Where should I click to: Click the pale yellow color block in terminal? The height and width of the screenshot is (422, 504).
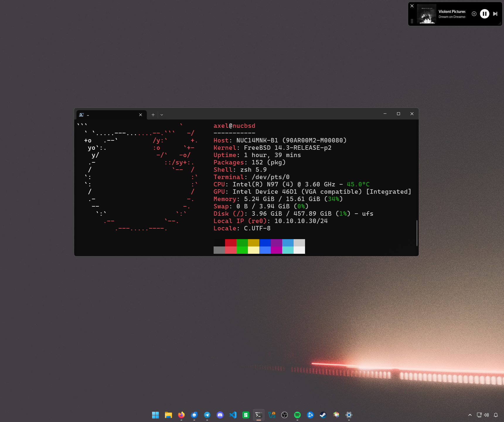point(253,250)
